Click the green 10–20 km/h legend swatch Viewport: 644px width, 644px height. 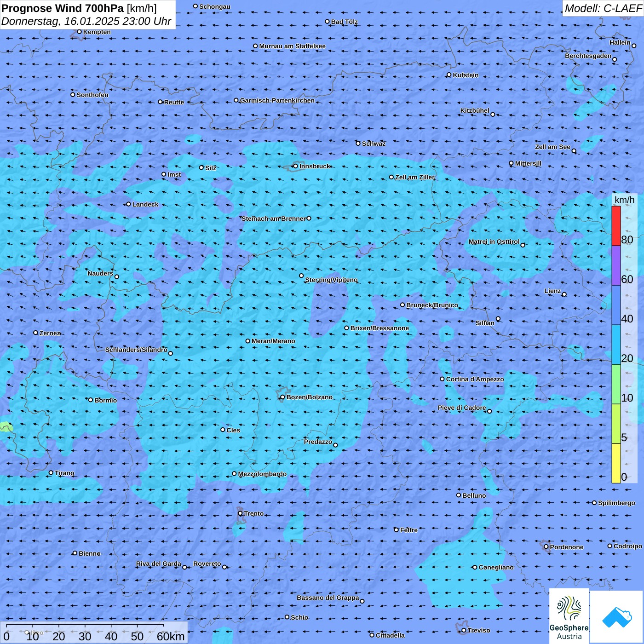[616, 384]
